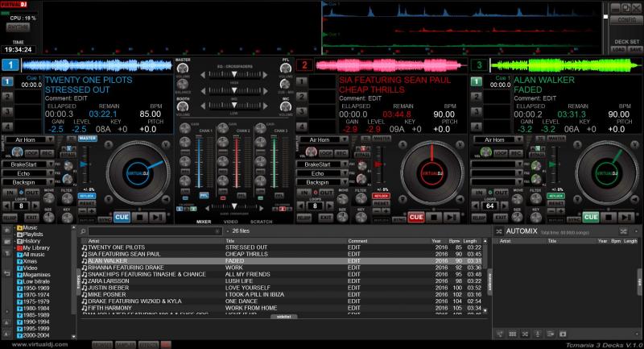Nudge crossfader left with the arrow
The image size is (644, 349).
coord(207,208)
